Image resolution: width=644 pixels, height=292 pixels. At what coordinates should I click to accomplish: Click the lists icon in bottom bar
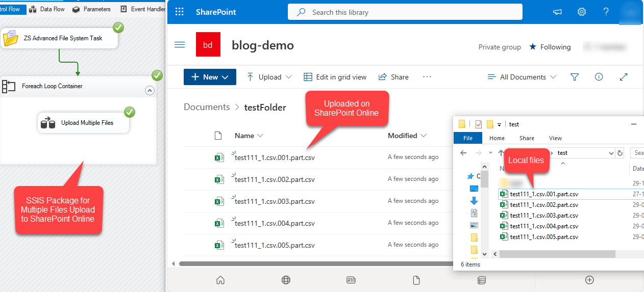click(481, 280)
